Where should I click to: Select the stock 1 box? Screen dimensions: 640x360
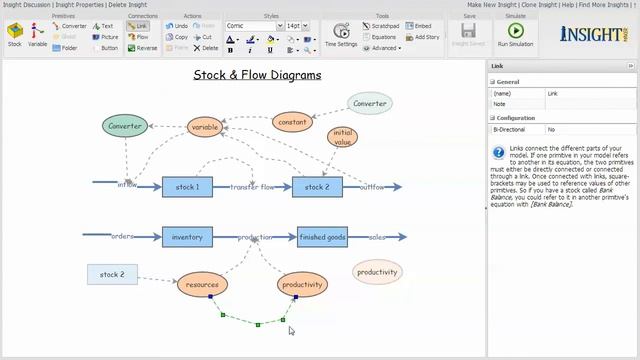(x=187, y=187)
